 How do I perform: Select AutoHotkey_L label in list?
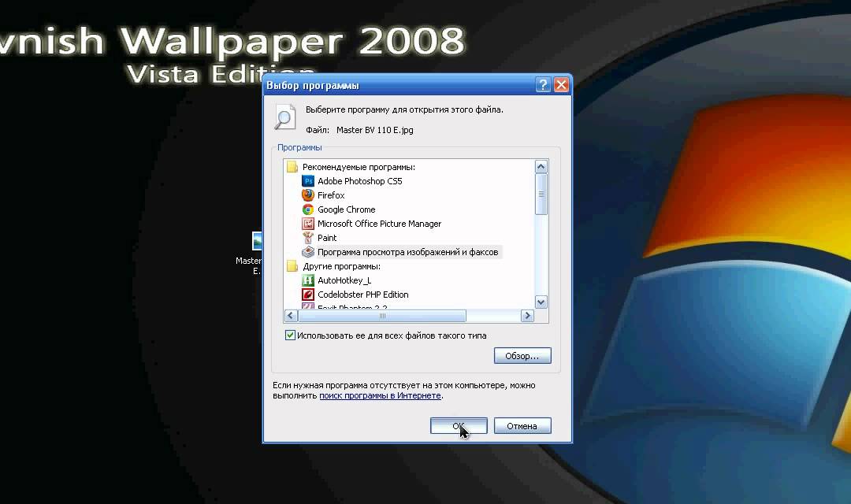click(x=344, y=280)
